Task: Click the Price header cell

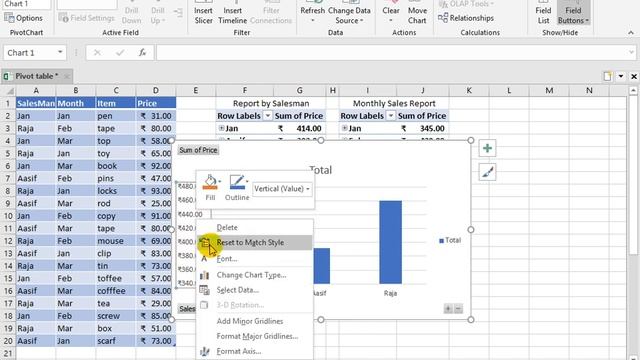Action: click(x=156, y=104)
